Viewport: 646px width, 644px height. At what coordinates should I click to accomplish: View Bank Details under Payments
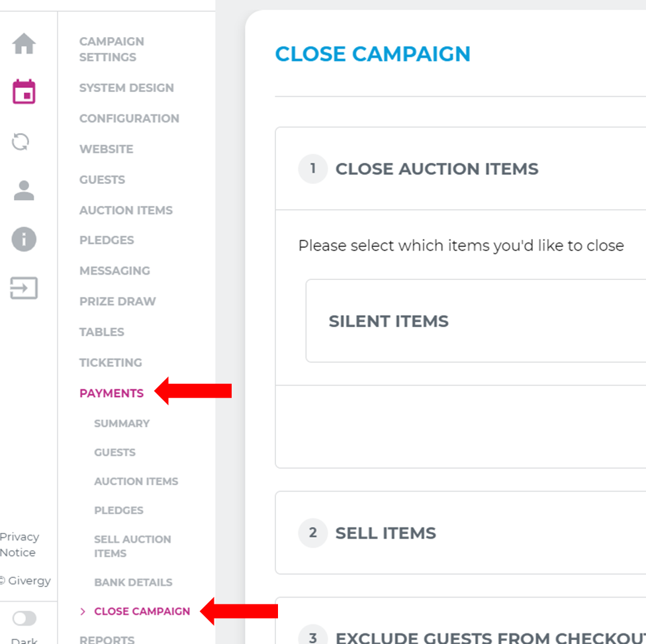coord(133,582)
